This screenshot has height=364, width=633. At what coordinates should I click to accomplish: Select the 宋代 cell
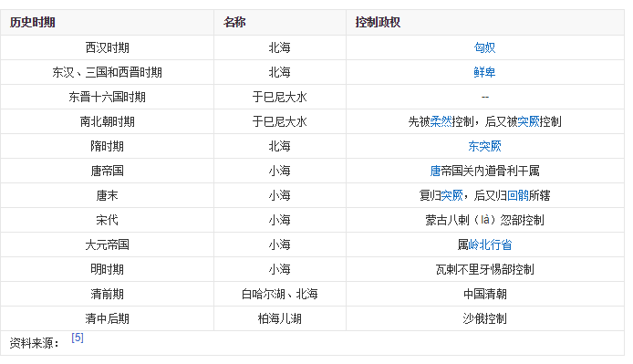[107, 220]
